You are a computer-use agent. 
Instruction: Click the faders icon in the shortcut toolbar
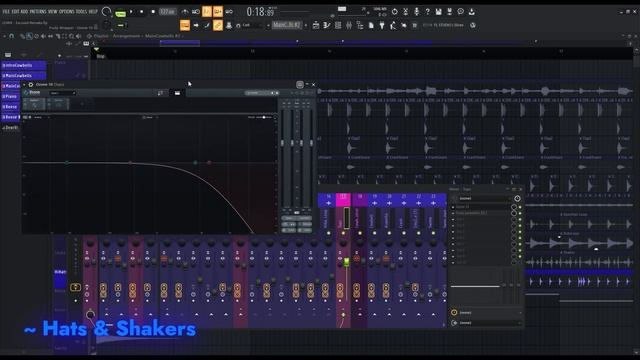point(349,25)
